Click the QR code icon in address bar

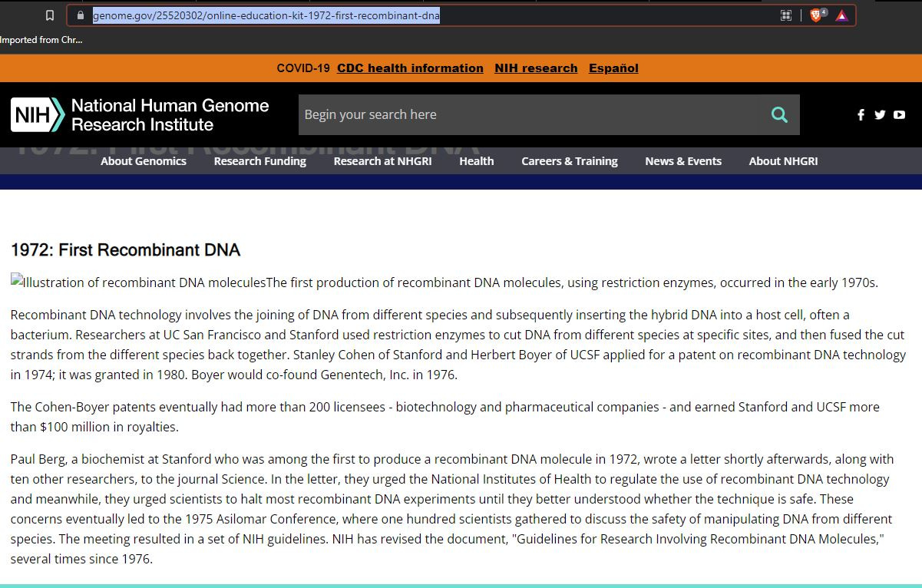(786, 15)
